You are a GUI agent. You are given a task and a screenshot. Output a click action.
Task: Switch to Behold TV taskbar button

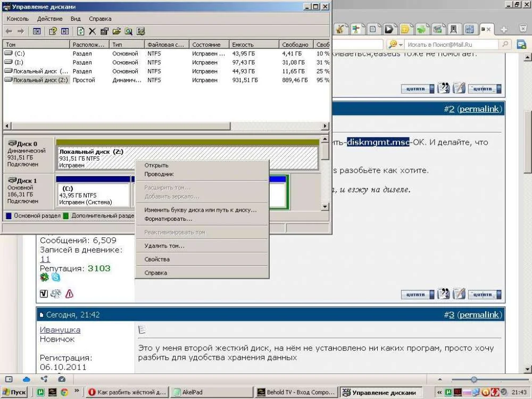click(296, 392)
